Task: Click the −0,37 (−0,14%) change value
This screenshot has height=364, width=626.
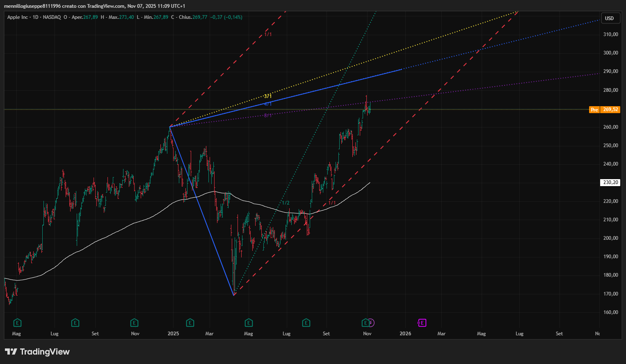Action: [226, 17]
